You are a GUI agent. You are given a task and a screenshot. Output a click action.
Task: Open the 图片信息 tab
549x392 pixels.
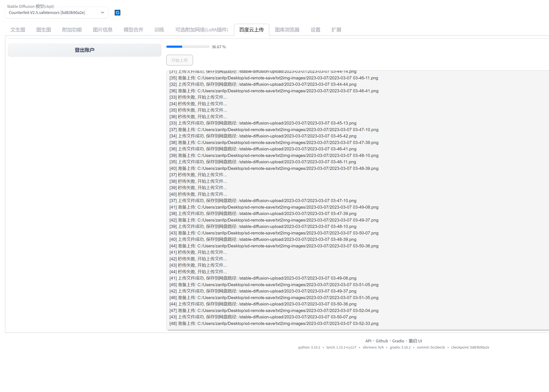coord(103,30)
